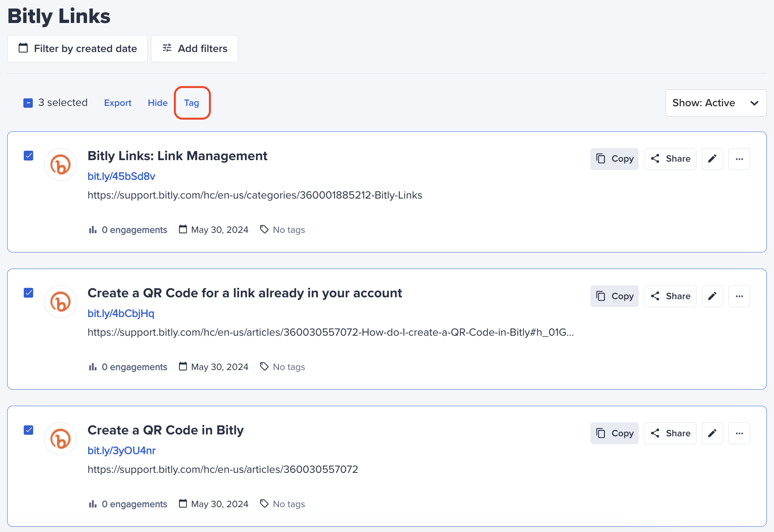This screenshot has height=532, width=774.
Task: Open title Bitly Links: Link Management
Action: 177,156
